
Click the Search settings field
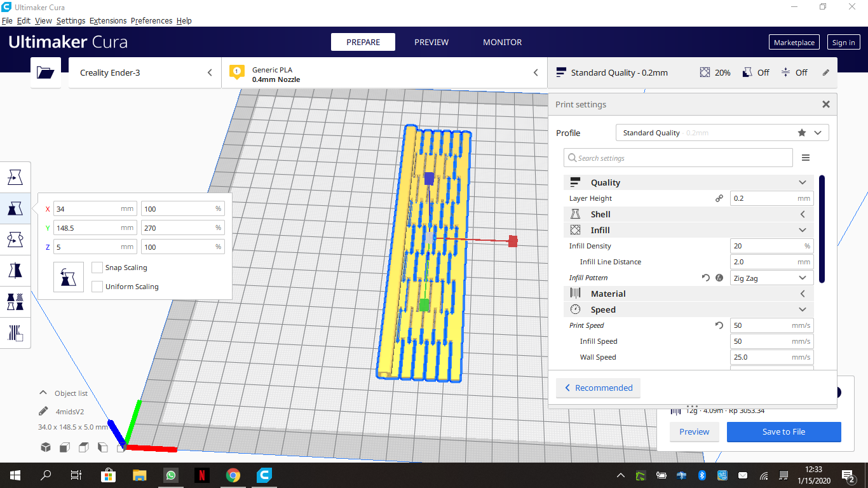pos(678,158)
